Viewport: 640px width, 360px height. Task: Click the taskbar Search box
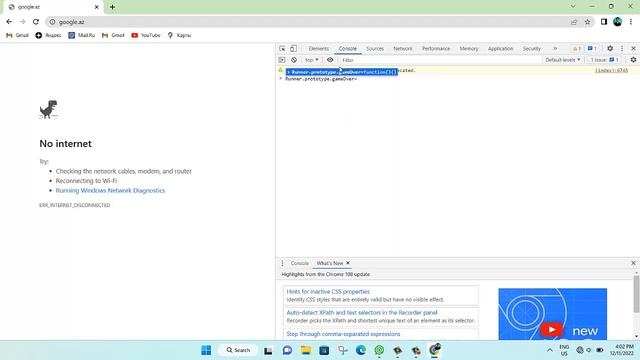[238, 350]
